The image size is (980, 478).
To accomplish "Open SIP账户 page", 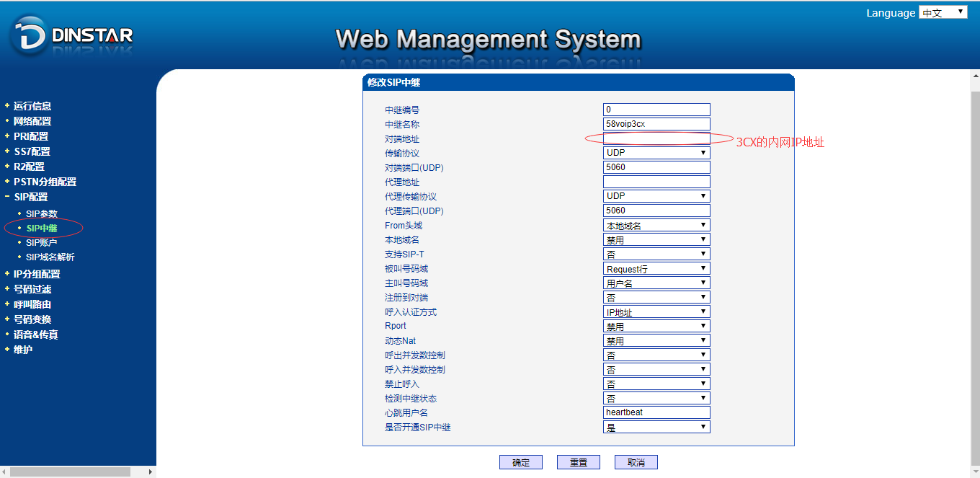I will tap(41, 243).
